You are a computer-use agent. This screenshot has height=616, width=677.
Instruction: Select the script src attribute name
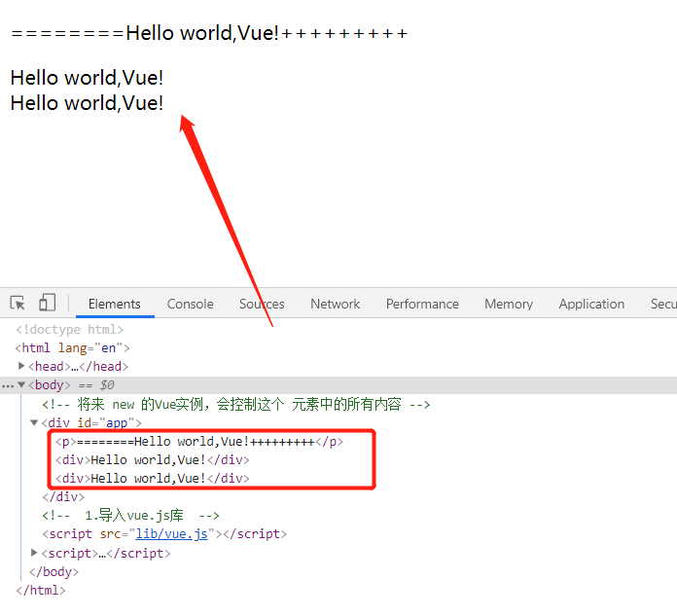point(111,534)
